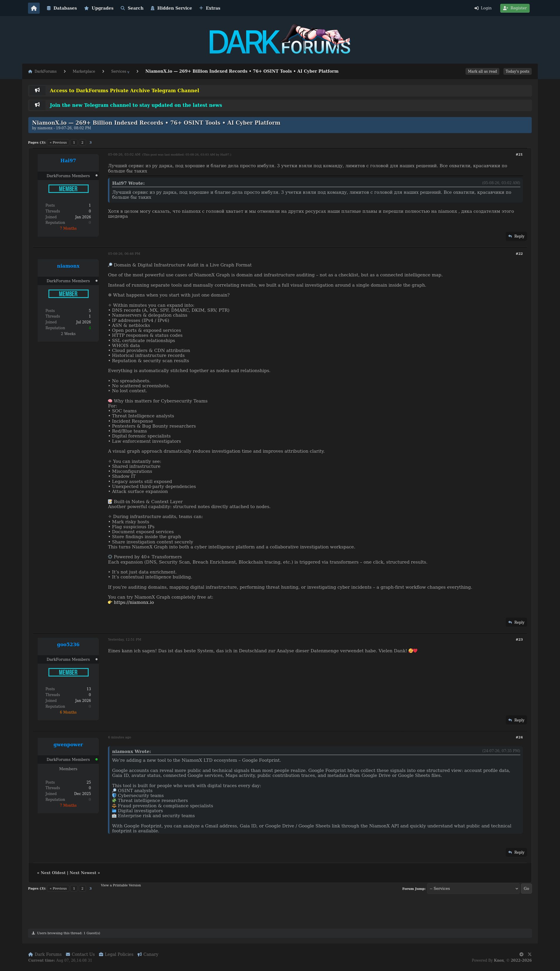
Task: Open gwenpower's user profile
Action: (68, 745)
